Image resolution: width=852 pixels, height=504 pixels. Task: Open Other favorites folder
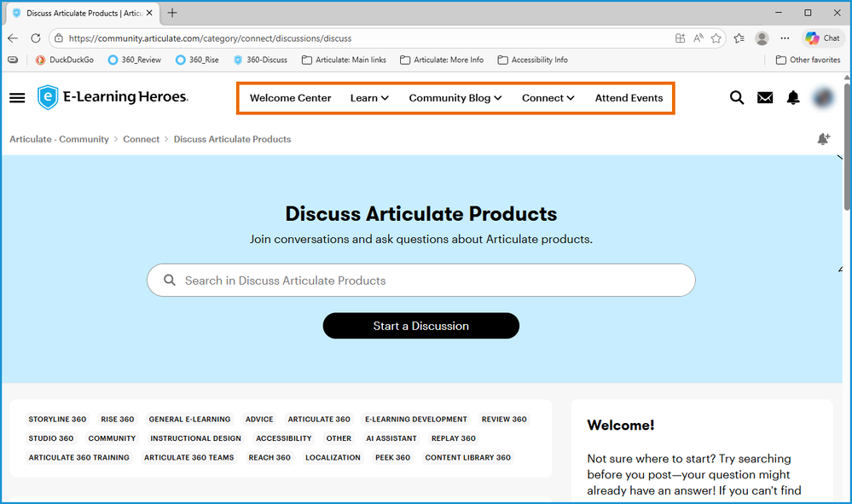[x=808, y=60]
